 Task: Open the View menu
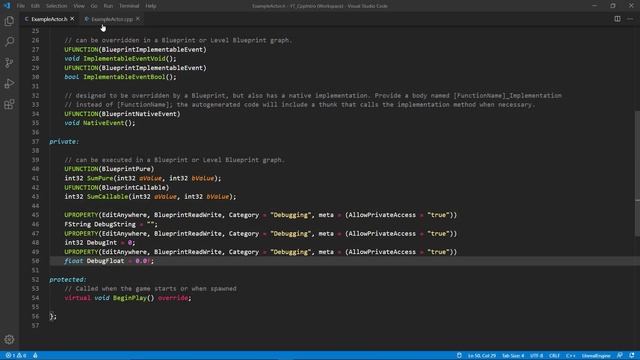[x=79, y=6]
